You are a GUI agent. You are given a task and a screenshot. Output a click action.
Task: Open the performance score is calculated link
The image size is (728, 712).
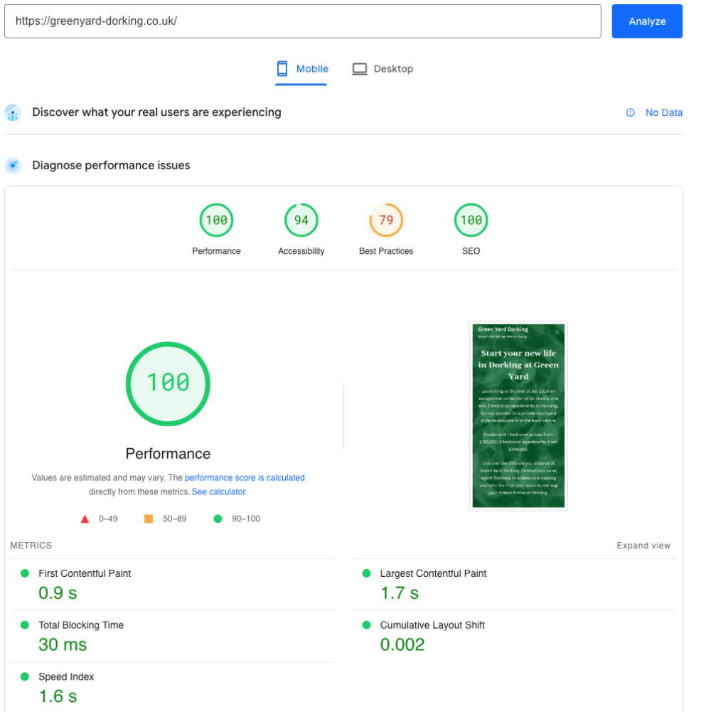pyautogui.click(x=245, y=478)
